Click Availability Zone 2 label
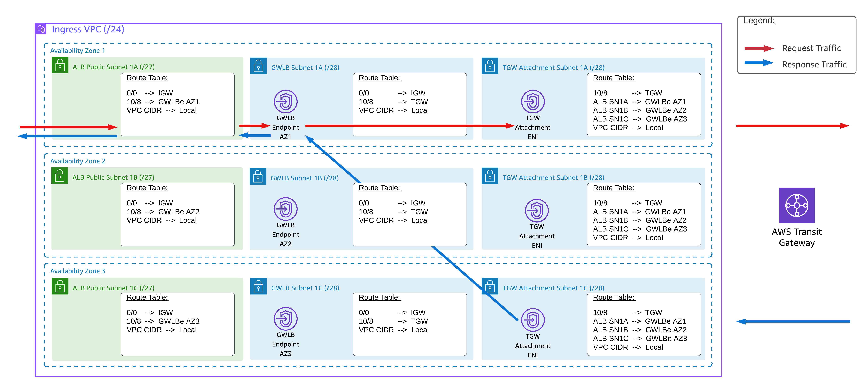 pyautogui.click(x=78, y=161)
